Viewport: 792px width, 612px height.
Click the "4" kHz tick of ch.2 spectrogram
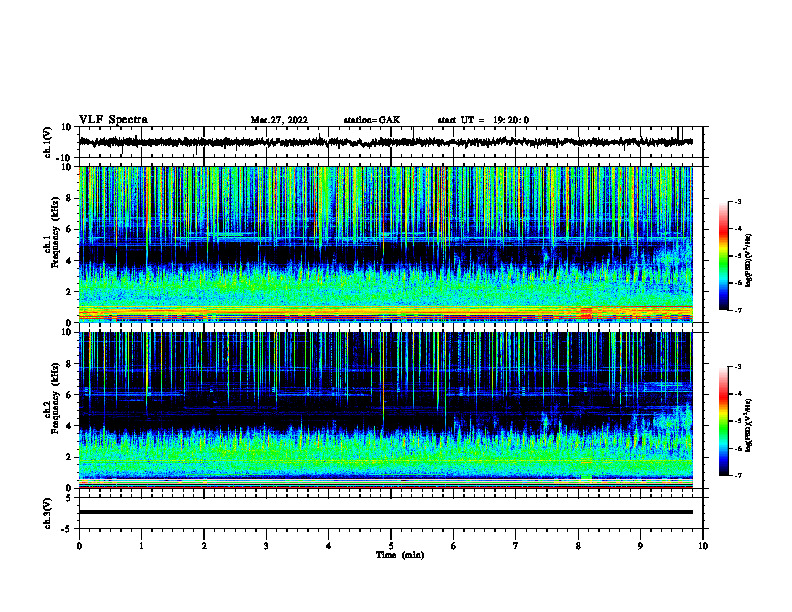click(x=69, y=426)
